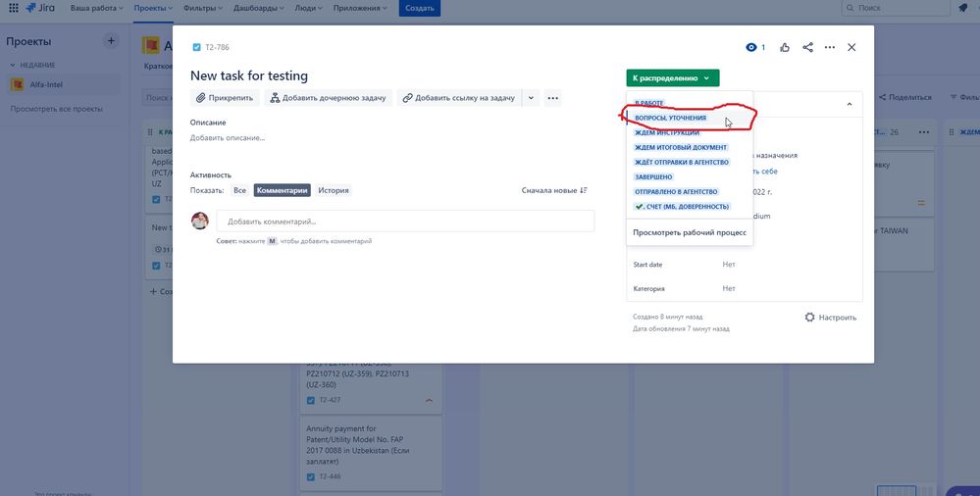
Task: Click the thumbs-up vote icon
Action: [785, 47]
